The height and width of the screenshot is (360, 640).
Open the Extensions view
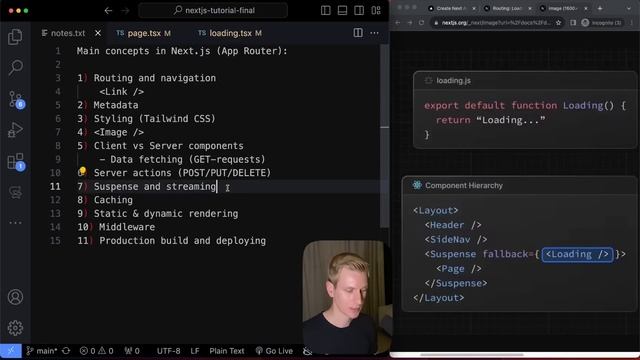(x=16, y=162)
